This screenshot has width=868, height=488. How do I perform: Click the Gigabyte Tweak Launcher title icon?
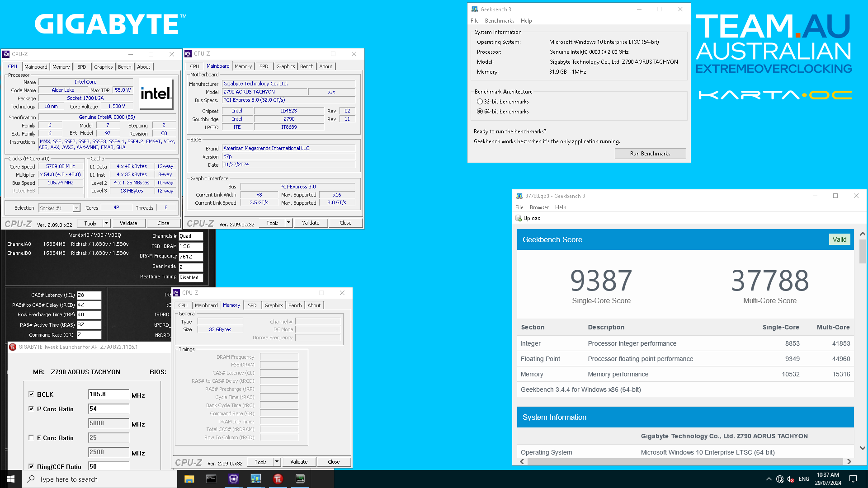coord(13,347)
